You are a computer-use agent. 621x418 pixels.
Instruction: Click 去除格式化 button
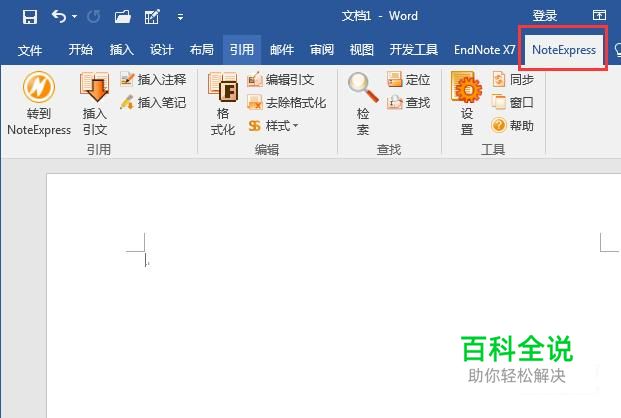click(287, 103)
